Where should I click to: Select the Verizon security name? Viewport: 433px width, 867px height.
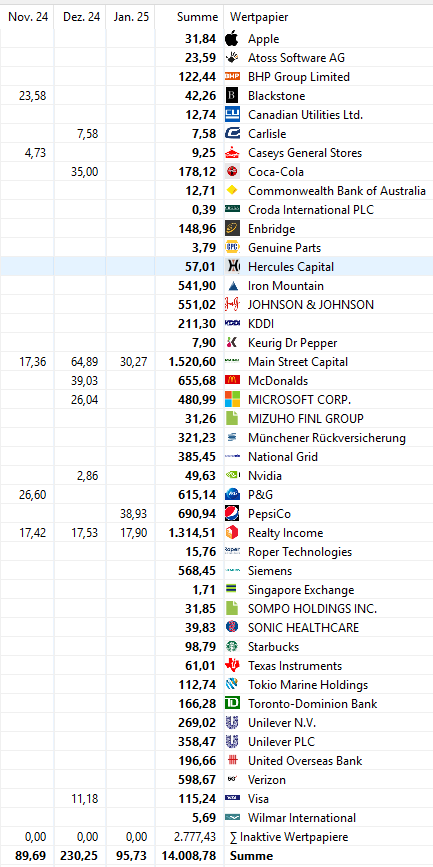[x=267, y=780]
